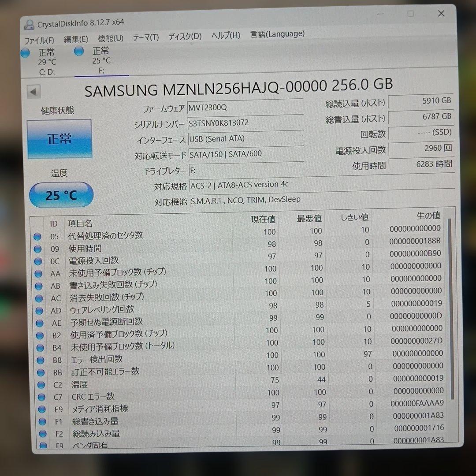This screenshot has width=476, height=476.
Task: Click the firmware field MVT2300Q
Action: coord(245,107)
